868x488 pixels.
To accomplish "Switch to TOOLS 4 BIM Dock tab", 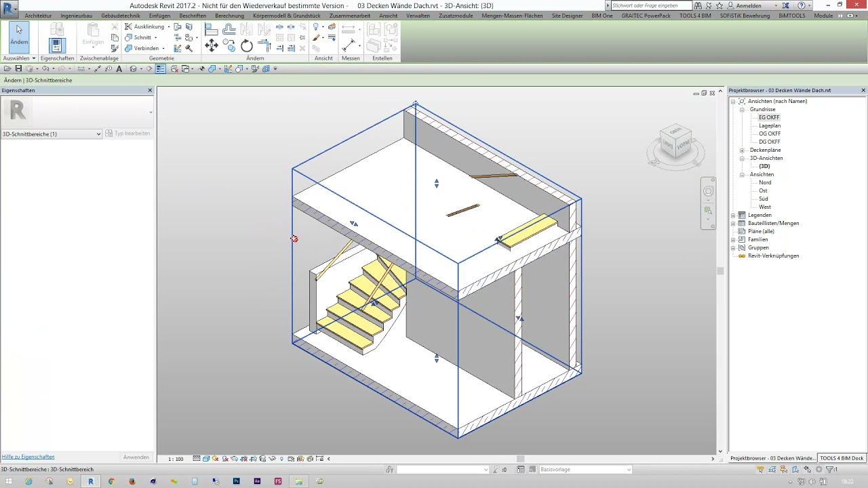I will pos(842,458).
